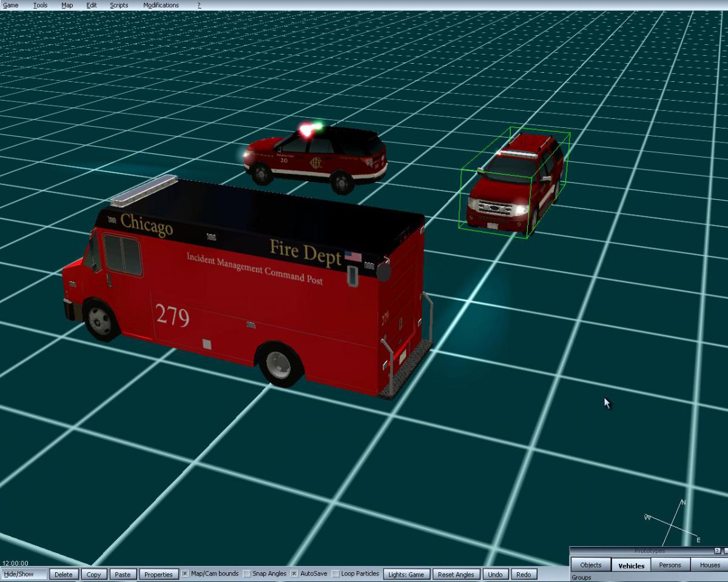Open the Map menu

(x=67, y=5)
